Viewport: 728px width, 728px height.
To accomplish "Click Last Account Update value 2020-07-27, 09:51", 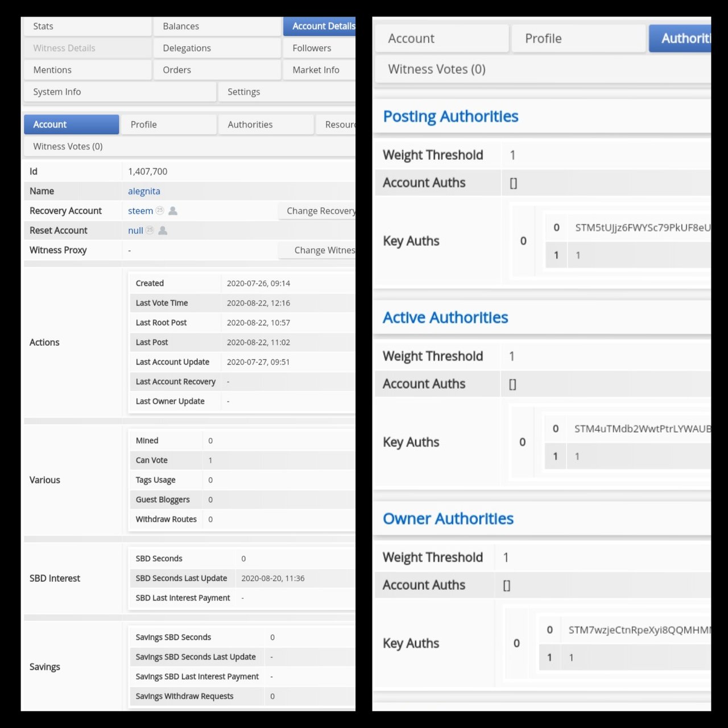I will pyautogui.click(x=258, y=362).
